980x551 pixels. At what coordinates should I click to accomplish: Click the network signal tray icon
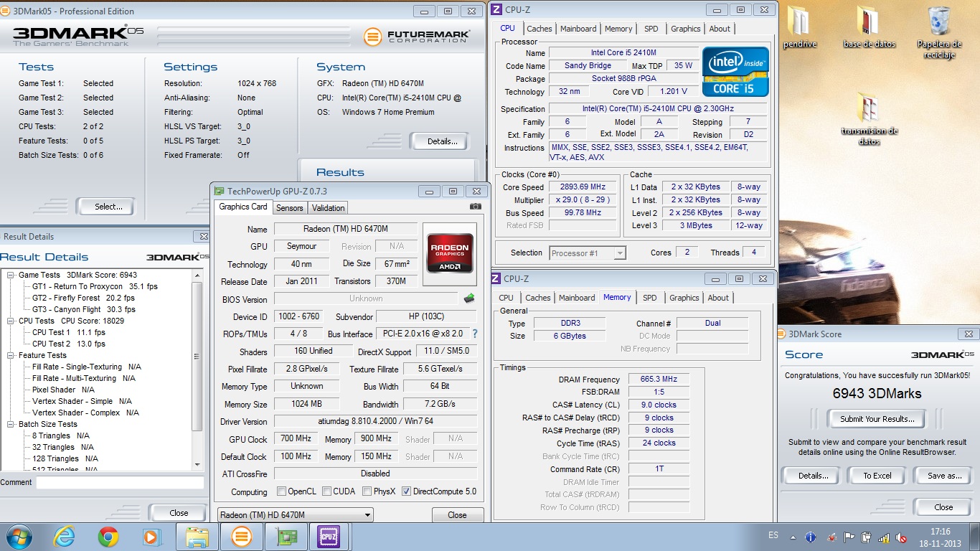coord(884,537)
